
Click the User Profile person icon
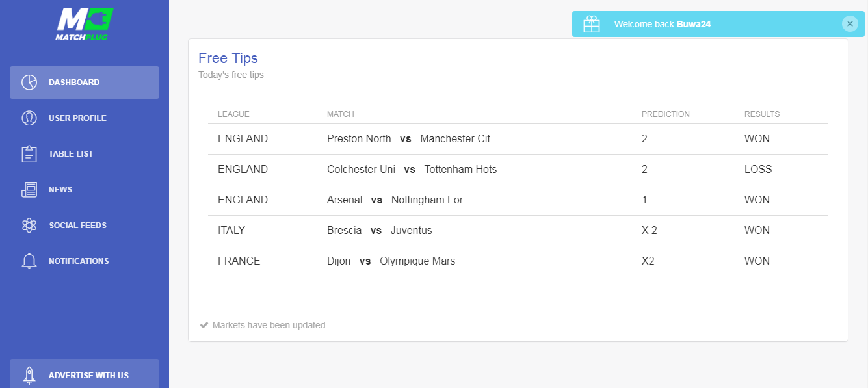click(29, 118)
